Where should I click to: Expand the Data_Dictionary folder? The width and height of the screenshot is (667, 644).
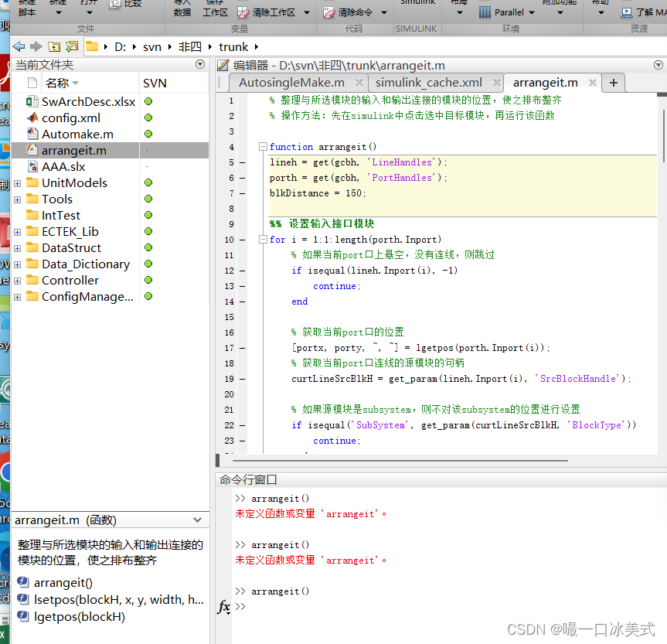point(18,264)
